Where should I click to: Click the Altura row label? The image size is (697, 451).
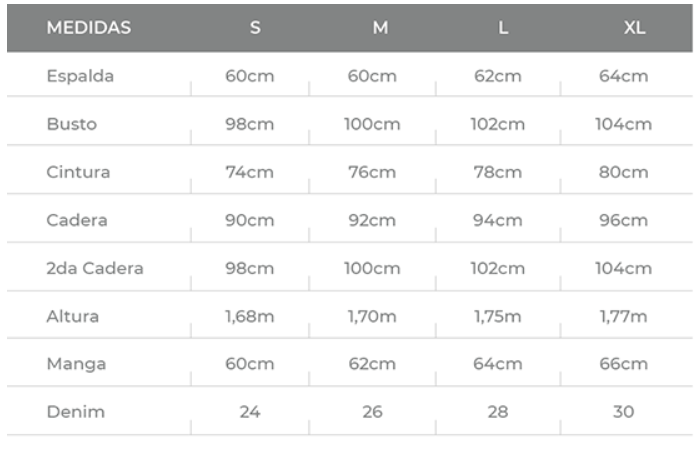click(73, 316)
